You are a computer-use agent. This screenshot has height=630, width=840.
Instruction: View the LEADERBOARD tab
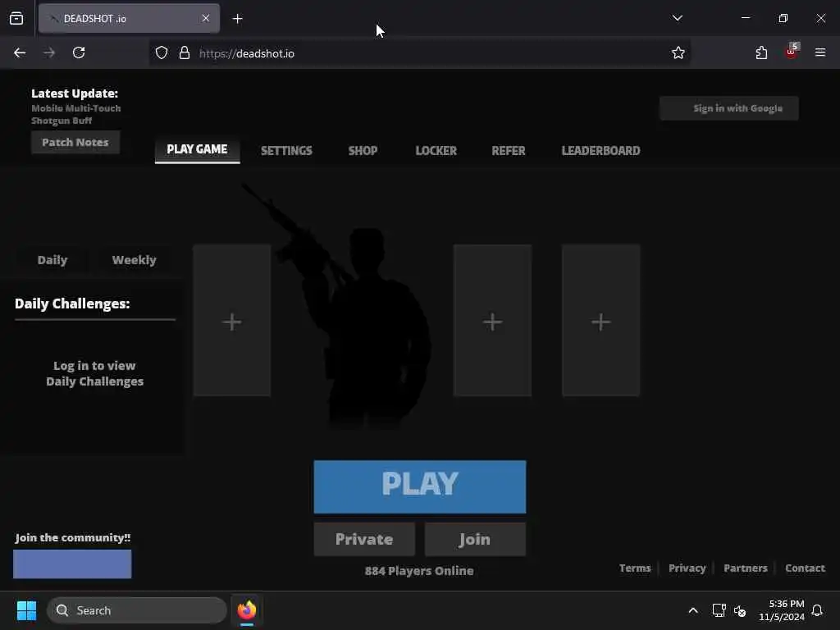(600, 151)
